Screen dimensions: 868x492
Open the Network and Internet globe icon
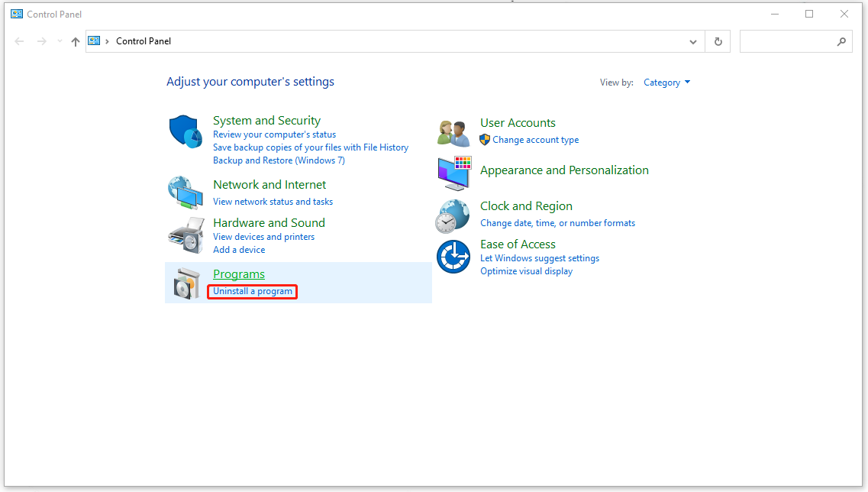tap(185, 192)
